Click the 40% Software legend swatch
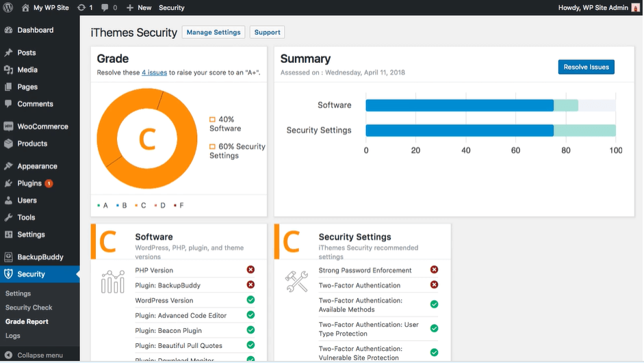Image resolution: width=644 pixels, height=363 pixels. tap(212, 120)
